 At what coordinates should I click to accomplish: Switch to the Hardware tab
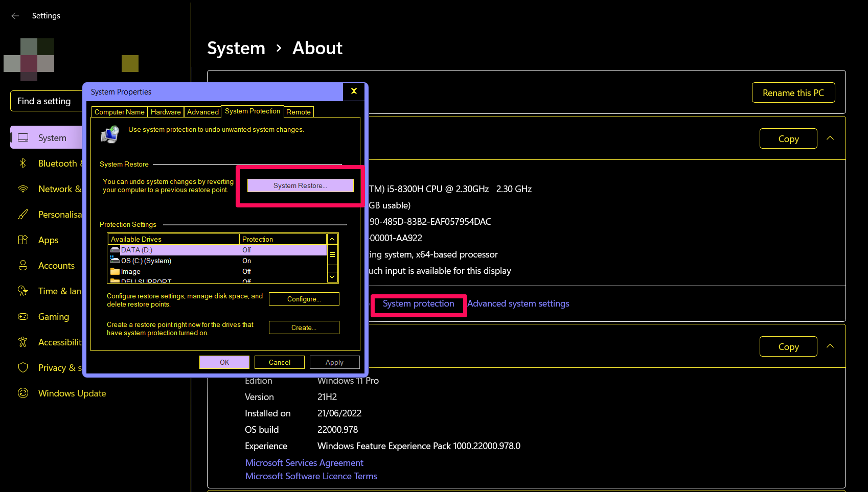click(x=166, y=112)
